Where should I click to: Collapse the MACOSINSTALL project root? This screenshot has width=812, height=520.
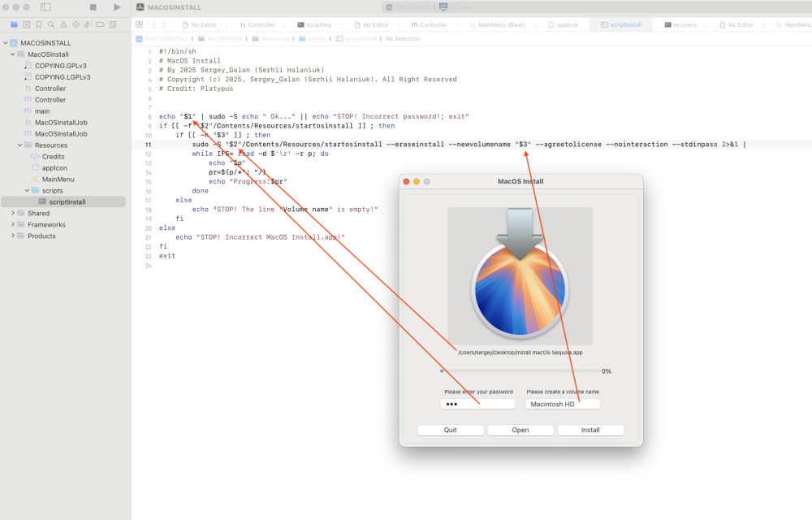(x=6, y=43)
